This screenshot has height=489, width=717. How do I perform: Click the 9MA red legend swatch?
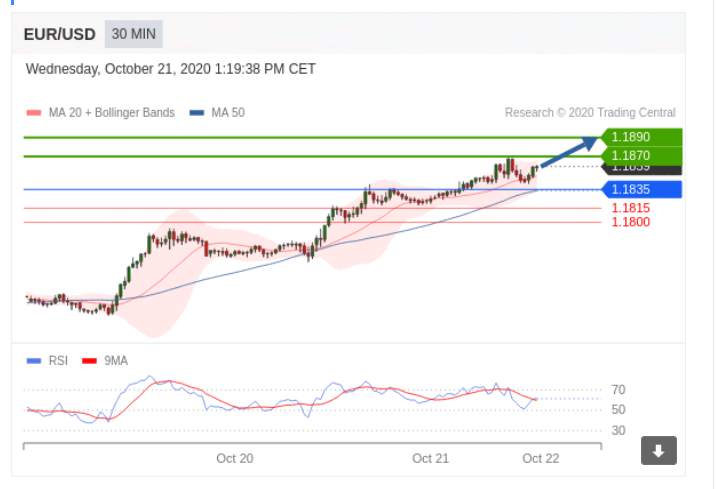click(x=89, y=361)
